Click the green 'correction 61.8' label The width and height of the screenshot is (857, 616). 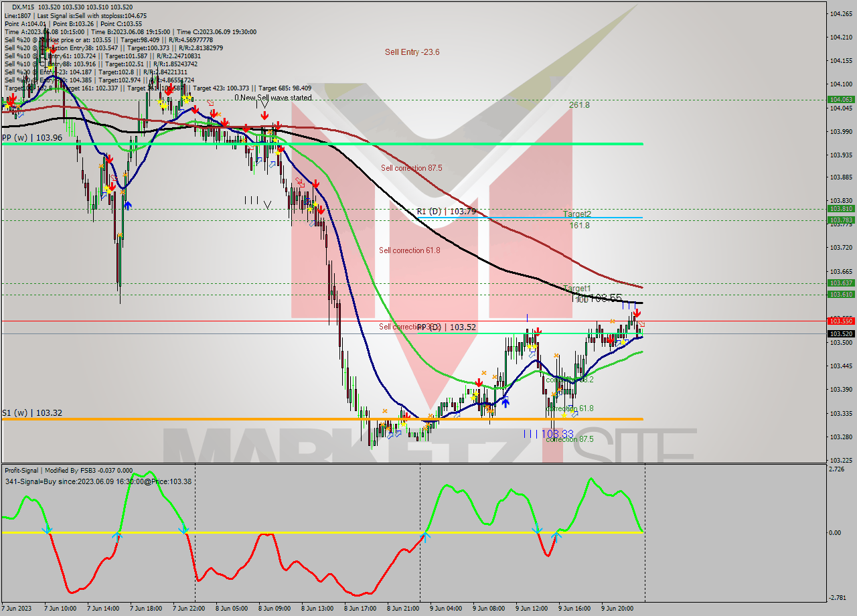tap(569, 408)
